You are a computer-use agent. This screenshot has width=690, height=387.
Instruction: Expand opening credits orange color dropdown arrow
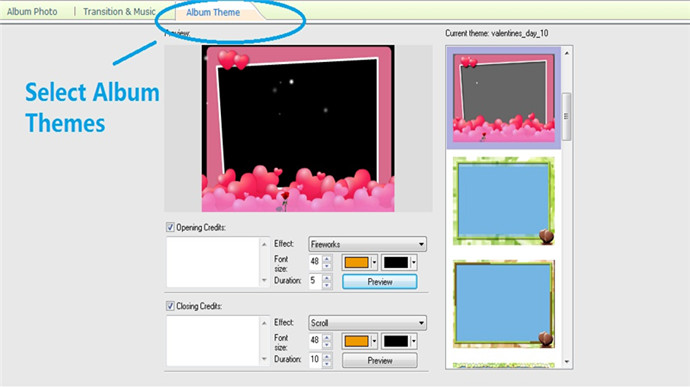tap(374, 262)
